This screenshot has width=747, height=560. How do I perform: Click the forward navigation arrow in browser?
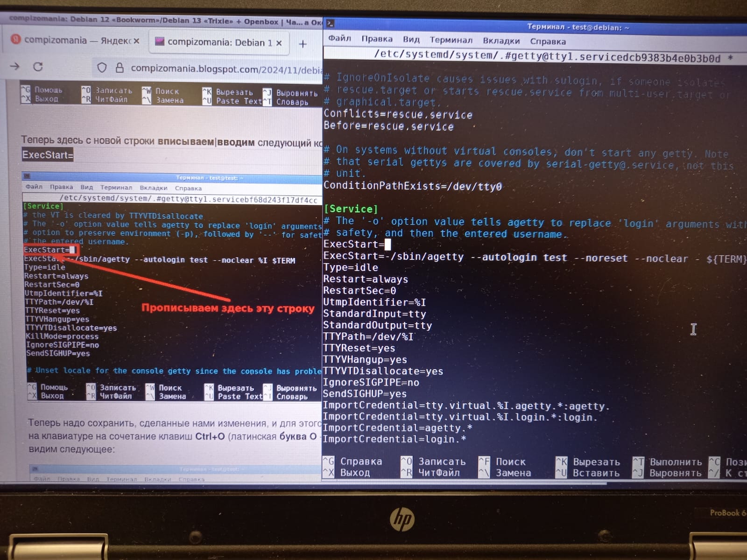coord(15,66)
